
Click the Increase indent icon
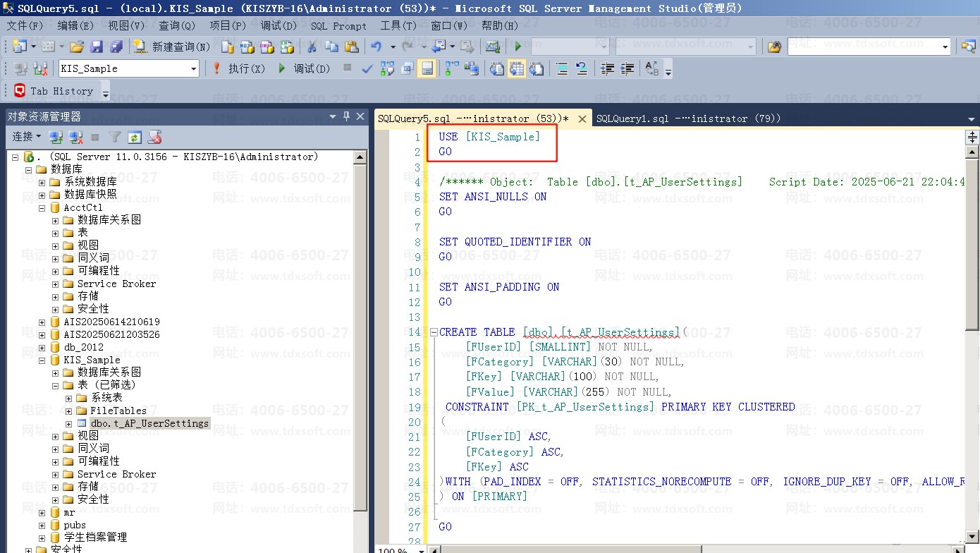pyautogui.click(x=627, y=68)
